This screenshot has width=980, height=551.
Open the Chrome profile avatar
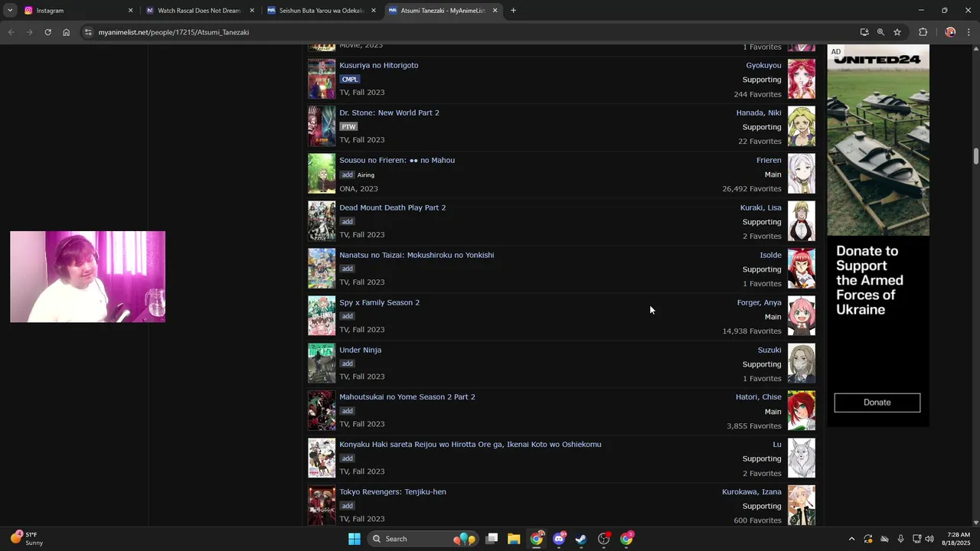point(950,32)
